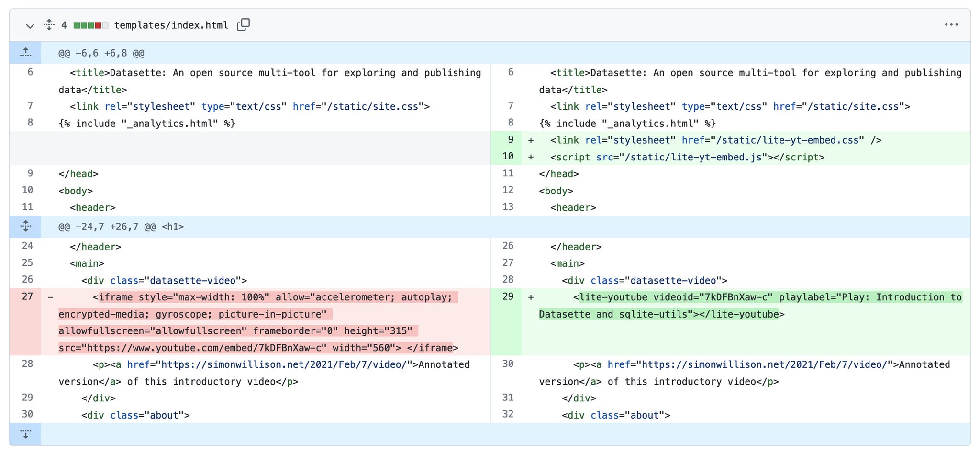The image size is (980, 455).
Task: Click the collapse chevron icon in the file header
Action: pos(30,25)
